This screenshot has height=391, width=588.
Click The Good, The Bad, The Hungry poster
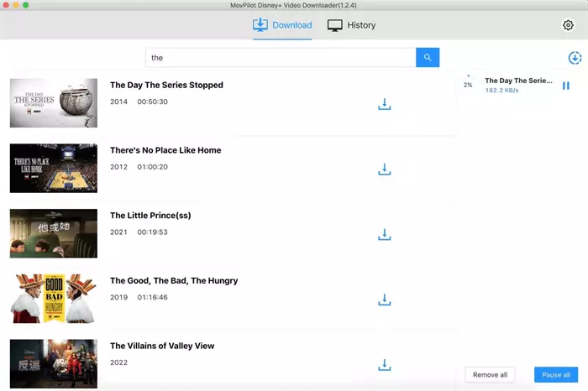pyautogui.click(x=53, y=299)
